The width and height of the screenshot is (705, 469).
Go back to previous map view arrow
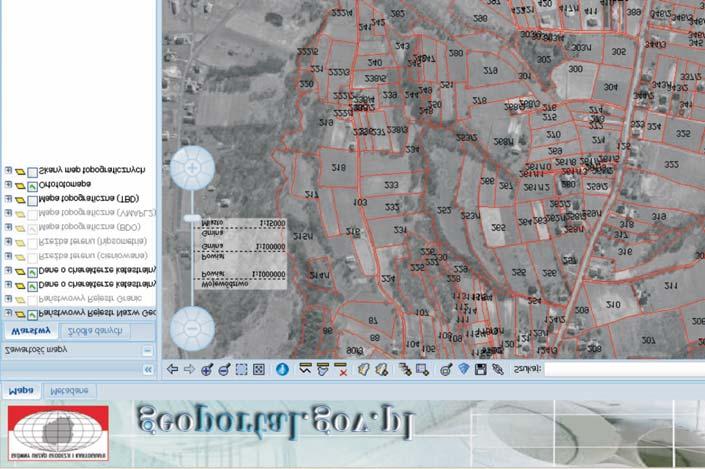[172, 370]
